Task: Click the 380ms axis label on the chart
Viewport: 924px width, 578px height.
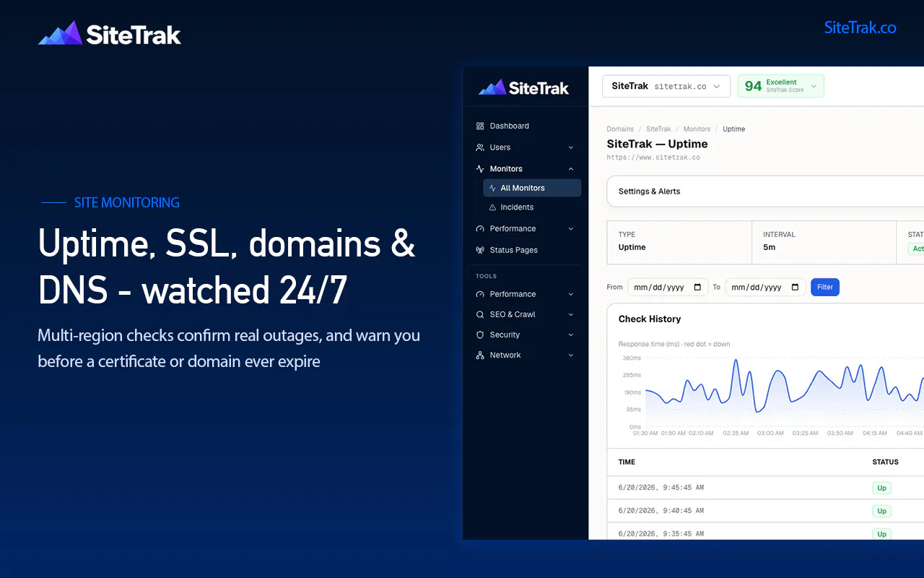Action: (632, 358)
